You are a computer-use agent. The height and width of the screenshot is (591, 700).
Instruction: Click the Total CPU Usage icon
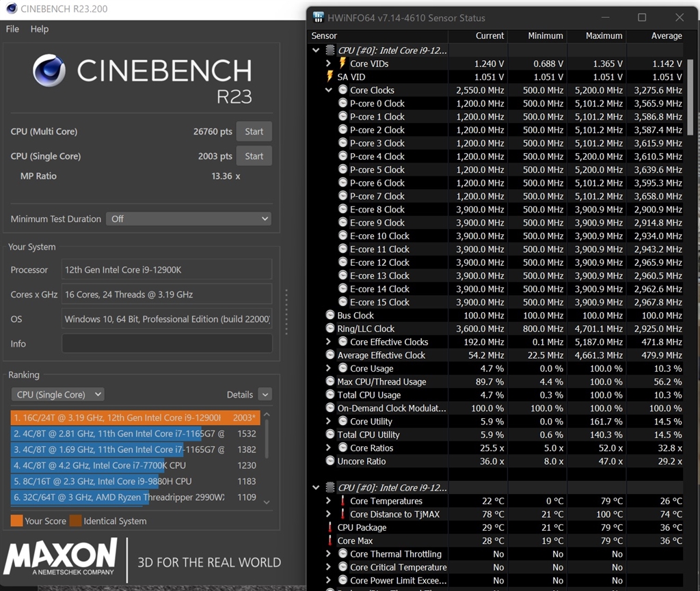click(x=330, y=394)
